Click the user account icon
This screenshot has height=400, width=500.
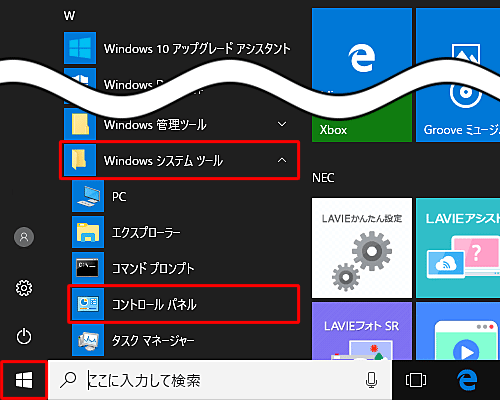[x=24, y=237]
